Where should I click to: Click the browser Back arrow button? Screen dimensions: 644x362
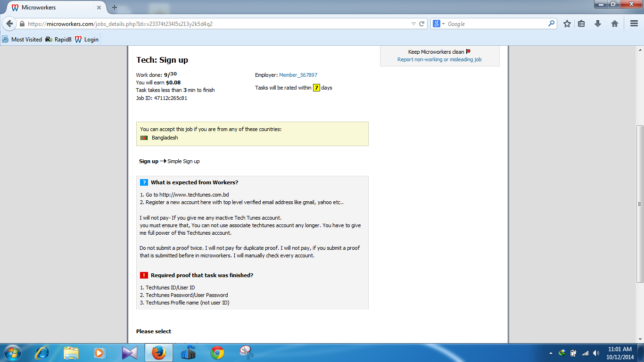tap(9, 24)
